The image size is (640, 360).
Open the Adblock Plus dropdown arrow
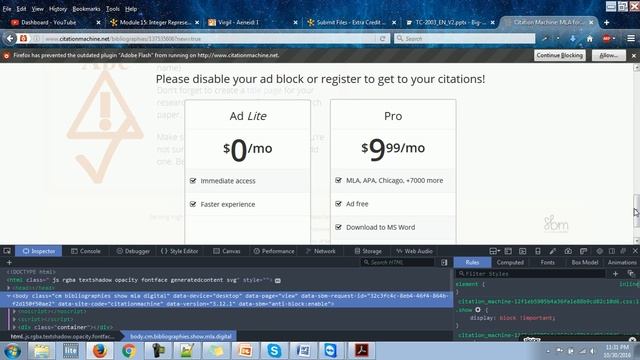point(614,38)
